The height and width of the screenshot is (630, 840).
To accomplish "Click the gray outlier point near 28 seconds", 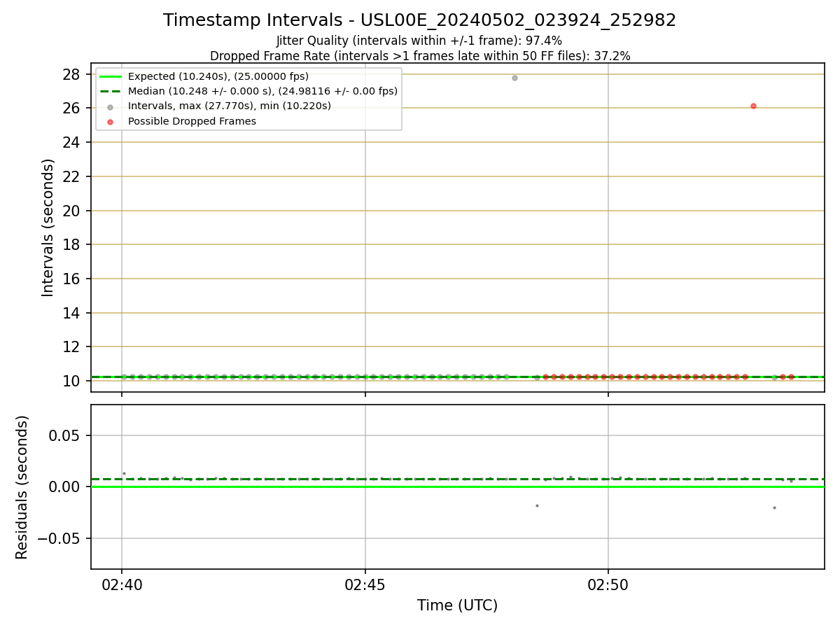I will [514, 78].
